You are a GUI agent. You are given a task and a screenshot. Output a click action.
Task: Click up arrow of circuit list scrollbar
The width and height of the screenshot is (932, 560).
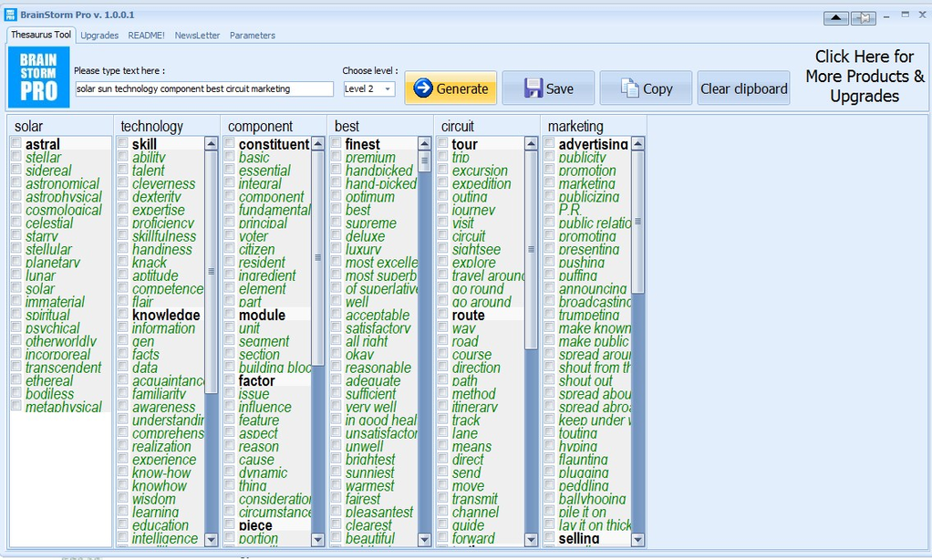tap(531, 143)
